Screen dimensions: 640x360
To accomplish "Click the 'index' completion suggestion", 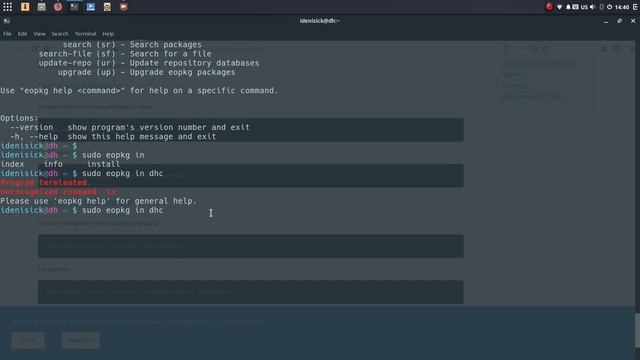I will [x=12, y=164].
